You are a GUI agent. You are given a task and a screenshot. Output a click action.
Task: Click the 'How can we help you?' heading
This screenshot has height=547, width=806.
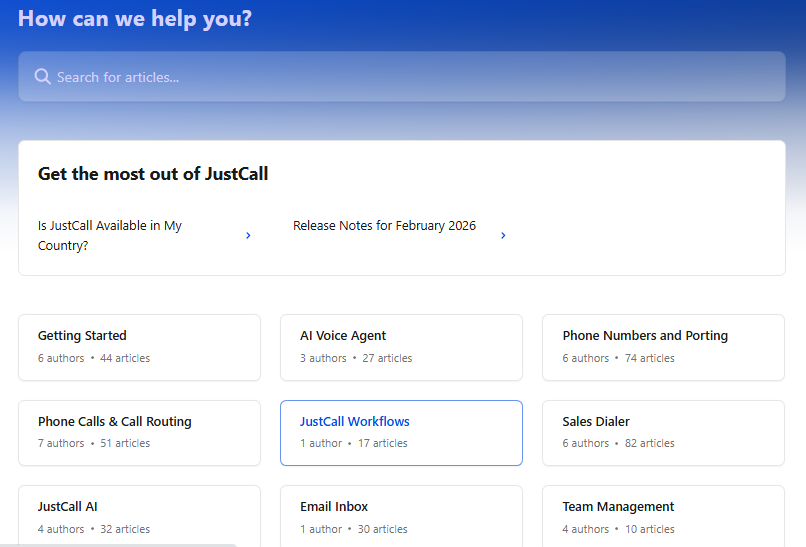[x=135, y=19]
